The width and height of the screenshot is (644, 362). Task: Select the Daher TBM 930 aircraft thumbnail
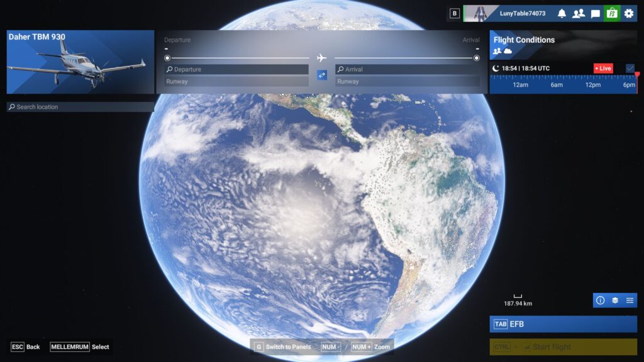click(80, 62)
